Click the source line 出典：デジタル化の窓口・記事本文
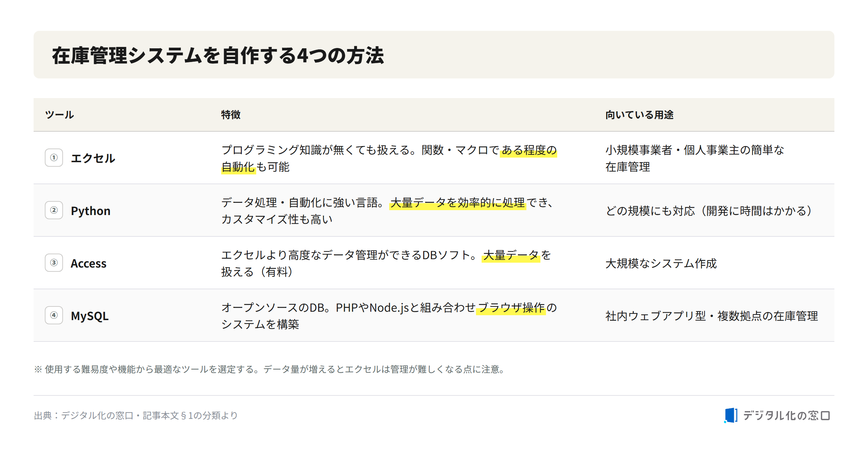868x456 pixels. pos(136,415)
